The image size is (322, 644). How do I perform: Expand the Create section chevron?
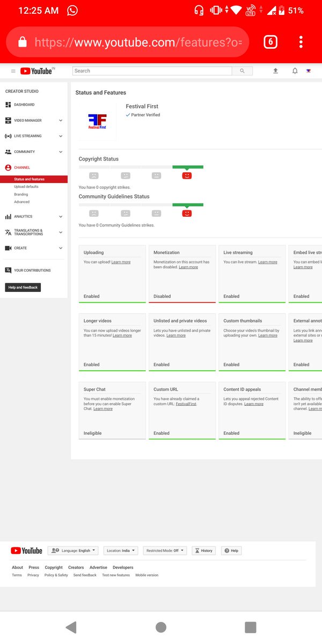(x=61, y=248)
